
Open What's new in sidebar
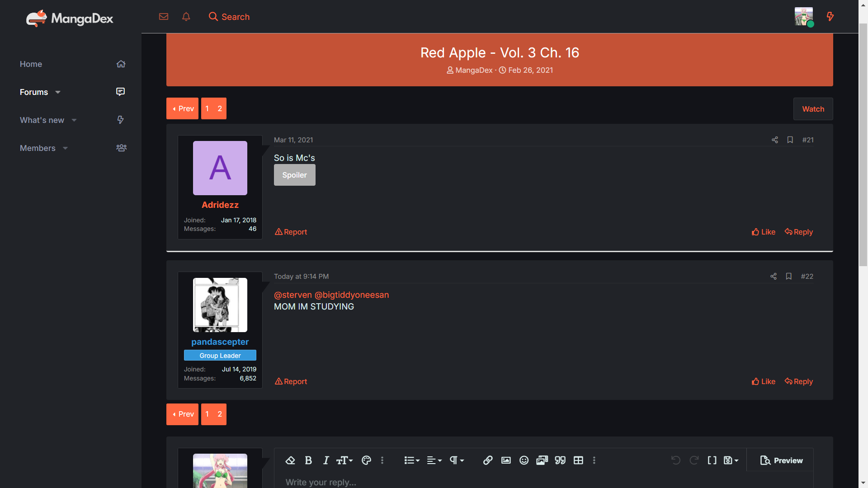[x=42, y=120]
